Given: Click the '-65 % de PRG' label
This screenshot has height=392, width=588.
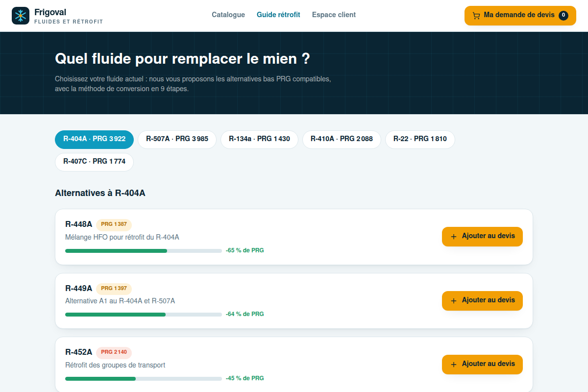Looking at the screenshot, I should click(x=245, y=250).
